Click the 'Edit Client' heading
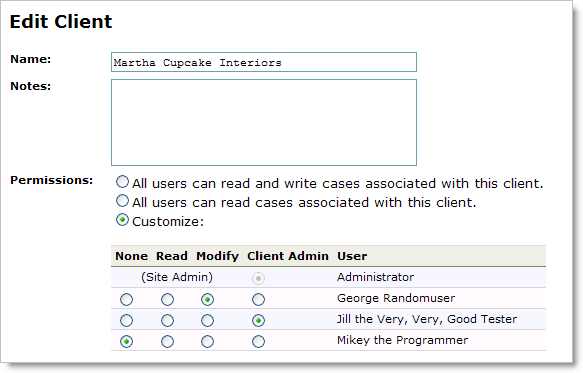 click(61, 21)
